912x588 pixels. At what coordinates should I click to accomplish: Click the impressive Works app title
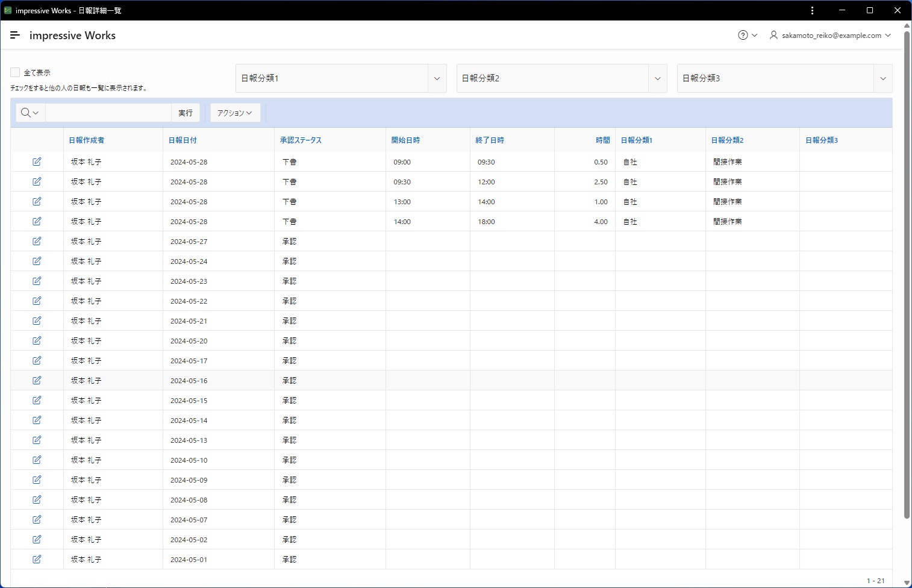72,36
